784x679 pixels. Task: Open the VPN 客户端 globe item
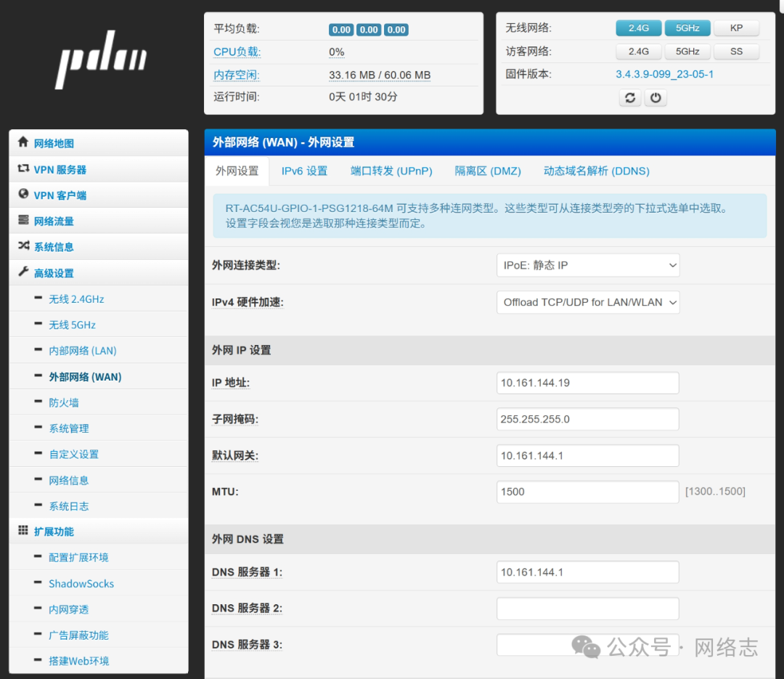(x=60, y=195)
